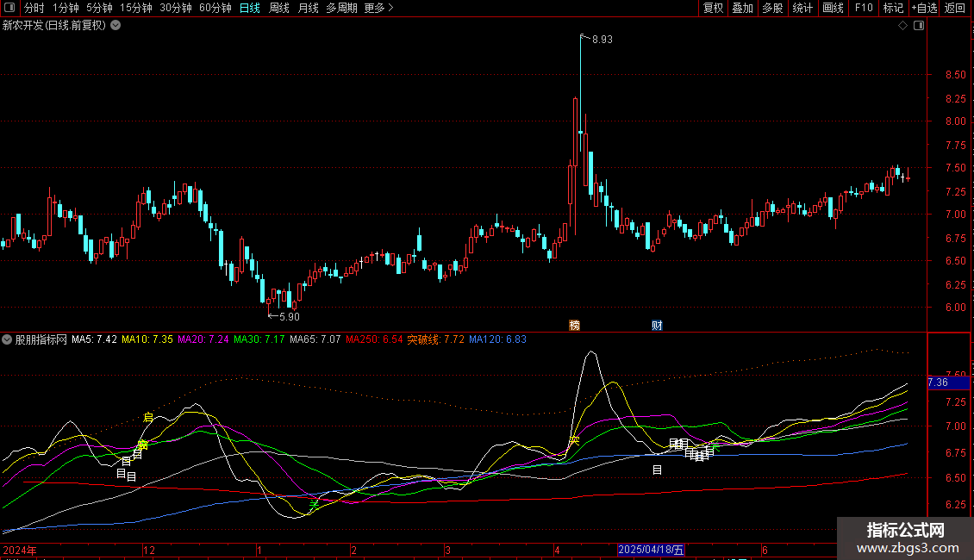Screen dimensions: 974x560
Task: Click the MA5: 7.42 indicator value
Action: [94, 339]
